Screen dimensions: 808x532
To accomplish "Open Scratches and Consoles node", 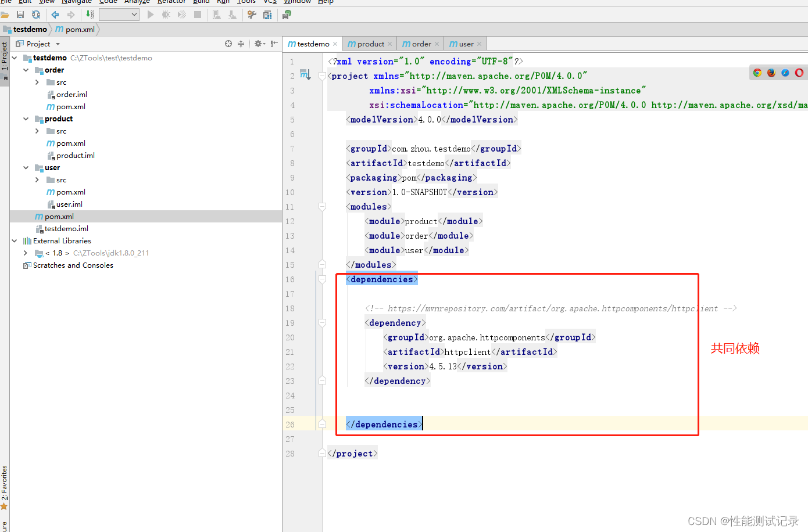I will click(68, 265).
